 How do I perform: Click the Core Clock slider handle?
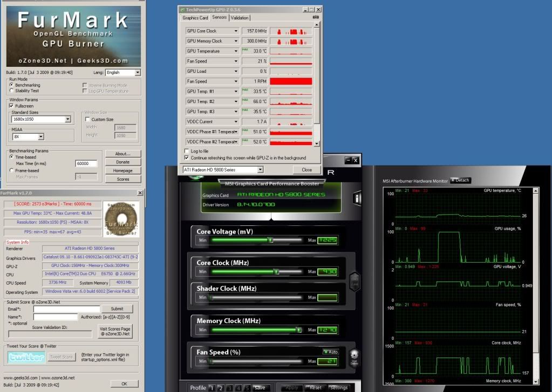[277, 272]
